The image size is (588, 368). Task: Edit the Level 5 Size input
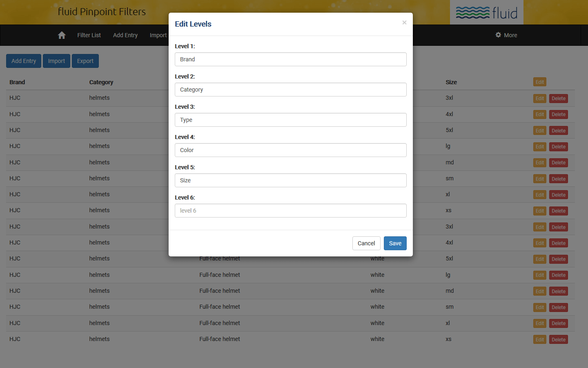[x=290, y=180]
